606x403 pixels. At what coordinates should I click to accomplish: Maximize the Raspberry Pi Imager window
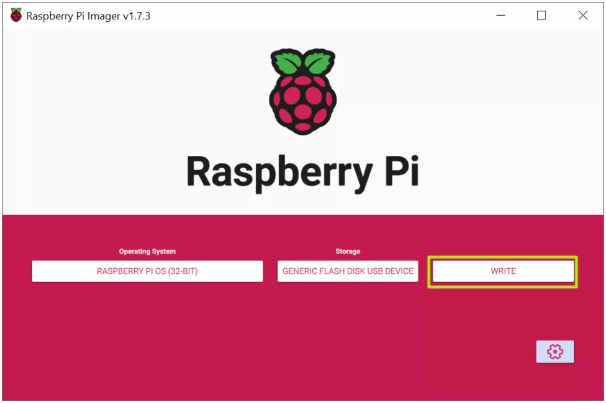click(x=541, y=15)
